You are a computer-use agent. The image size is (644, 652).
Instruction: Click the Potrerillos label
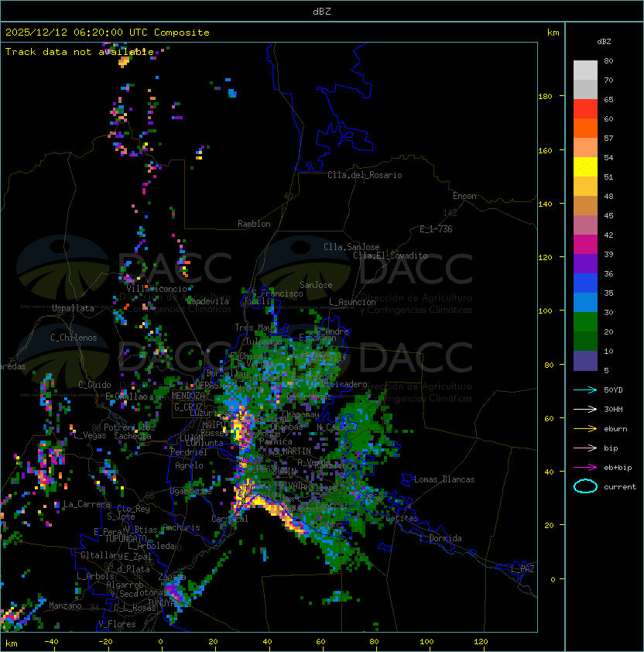point(129,427)
